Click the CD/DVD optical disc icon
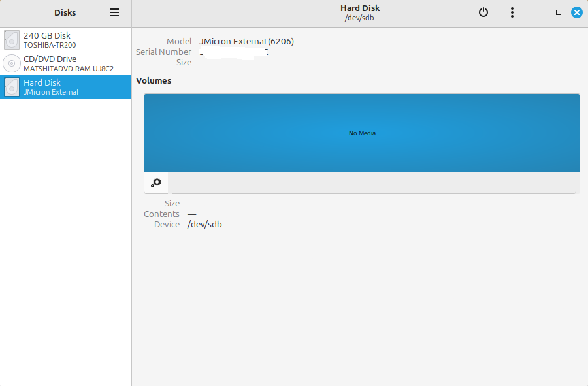Viewport: 588px width, 386px height. click(x=12, y=63)
